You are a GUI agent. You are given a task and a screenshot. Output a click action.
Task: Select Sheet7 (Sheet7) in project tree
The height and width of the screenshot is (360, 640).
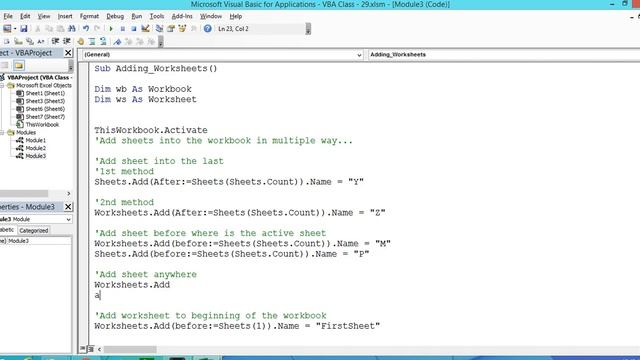coord(45,117)
